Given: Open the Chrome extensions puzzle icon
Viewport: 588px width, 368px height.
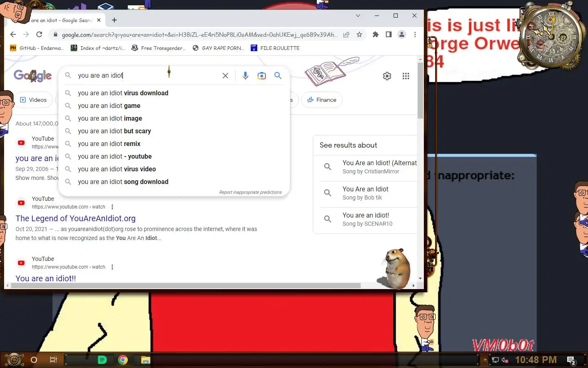Looking at the screenshot, I should (376, 35).
